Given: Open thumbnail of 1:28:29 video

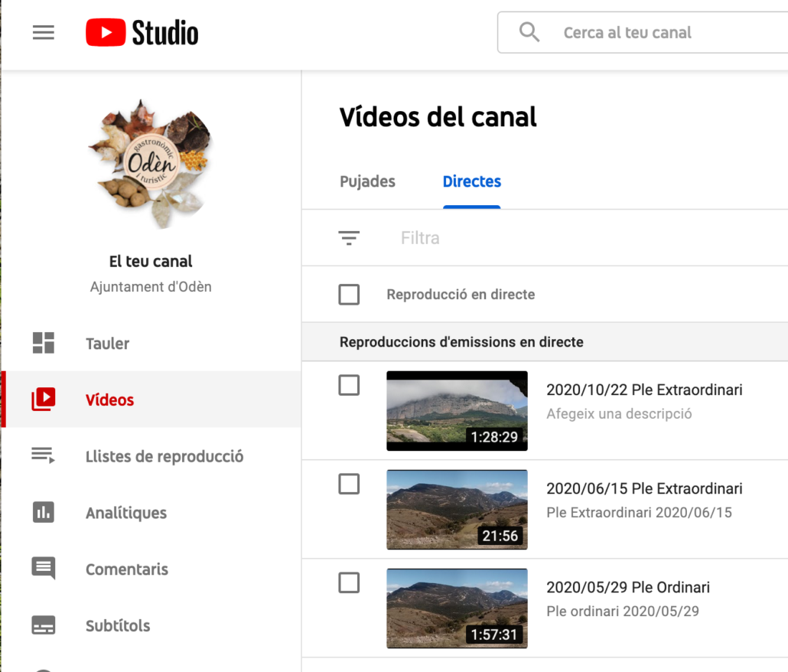Looking at the screenshot, I should click(x=457, y=411).
